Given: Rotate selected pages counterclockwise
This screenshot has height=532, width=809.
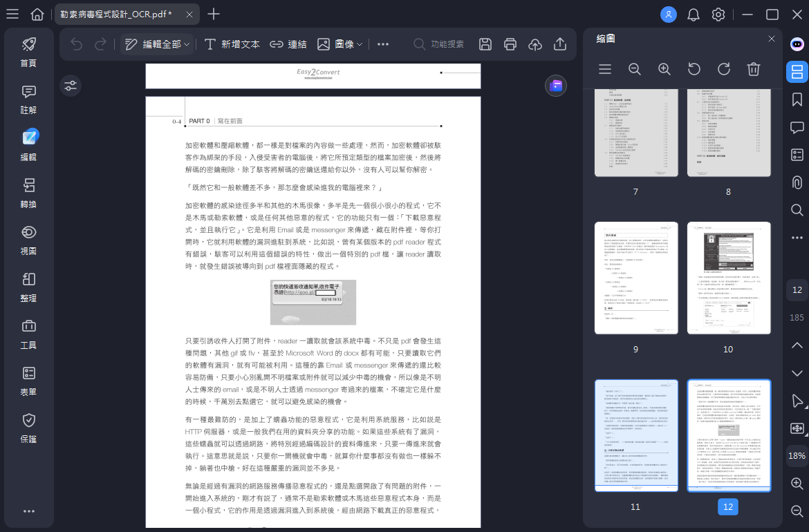Looking at the screenshot, I should pos(694,69).
